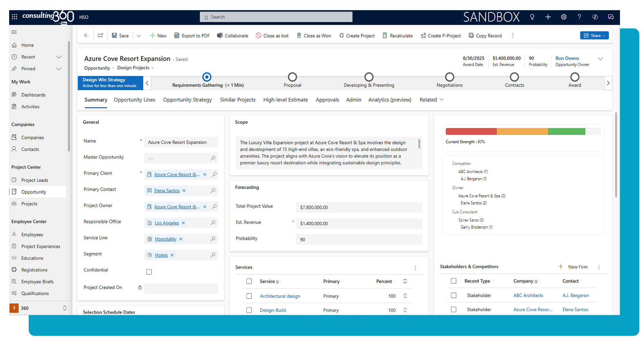Expand the Recent section in sidebar

[59, 57]
